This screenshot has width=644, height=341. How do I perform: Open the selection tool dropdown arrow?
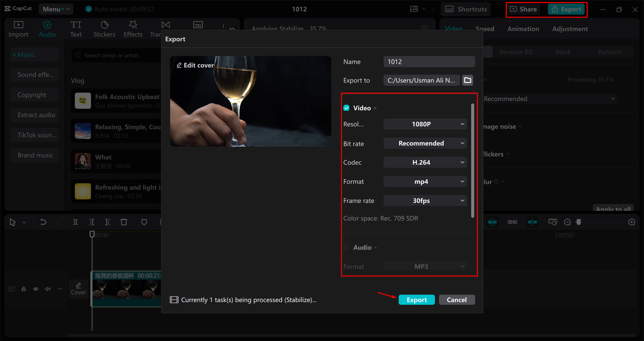[24, 222]
